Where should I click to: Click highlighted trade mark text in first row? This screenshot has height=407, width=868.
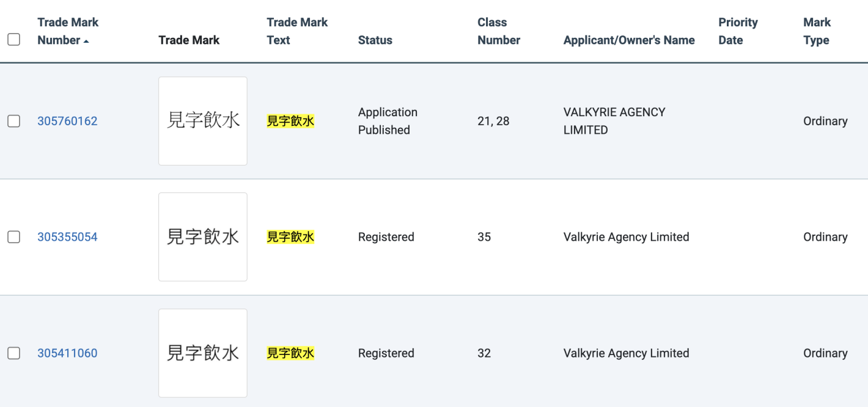290,121
